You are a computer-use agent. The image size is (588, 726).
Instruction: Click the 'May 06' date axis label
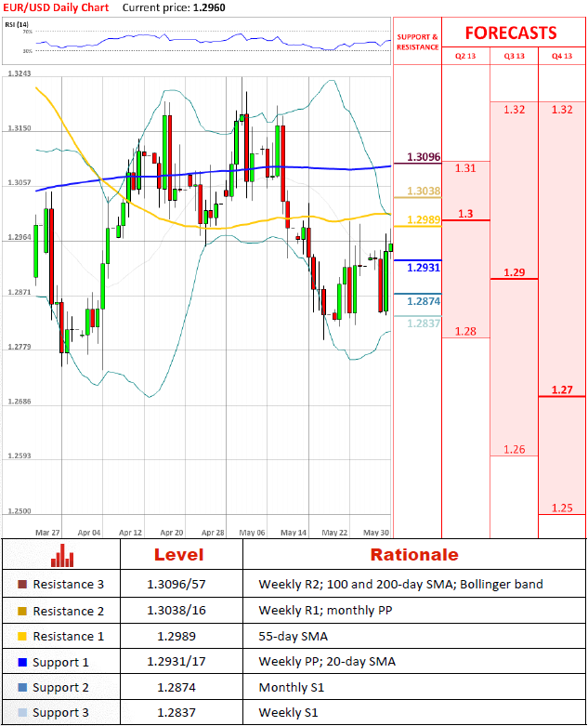(x=252, y=533)
